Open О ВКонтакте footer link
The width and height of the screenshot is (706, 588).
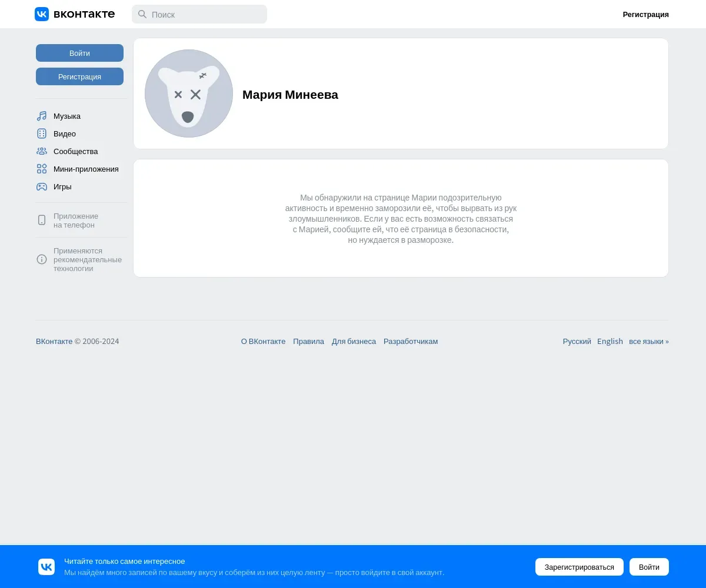(x=263, y=341)
